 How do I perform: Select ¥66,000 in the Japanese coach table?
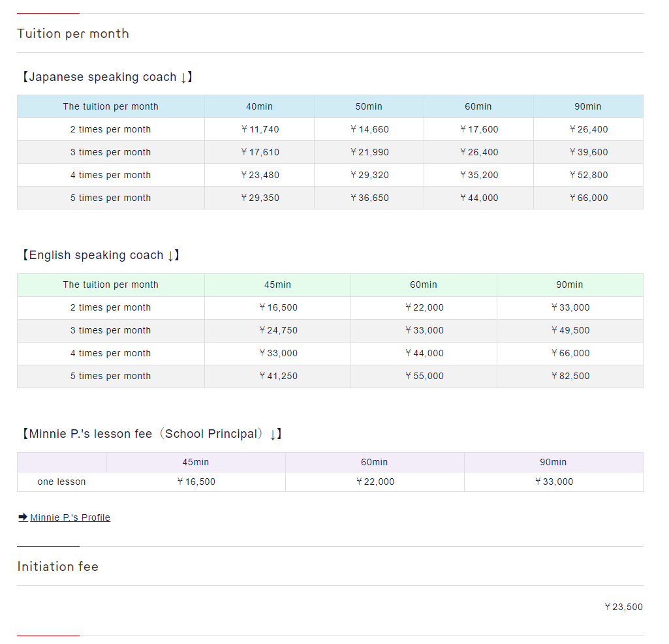pyautogui.click(x=588, y=198)
